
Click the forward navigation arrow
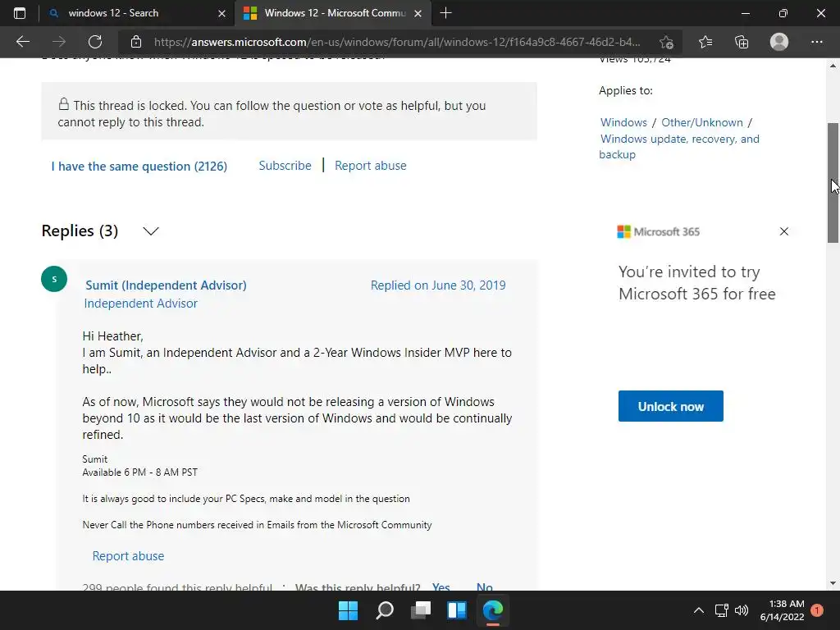point(59,42)
